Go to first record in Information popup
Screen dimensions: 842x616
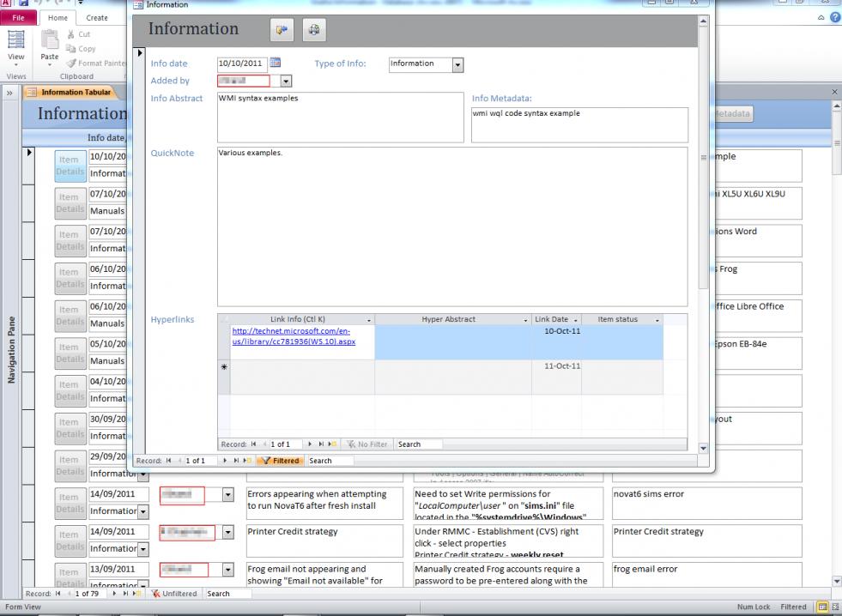(x=168, y=461)
